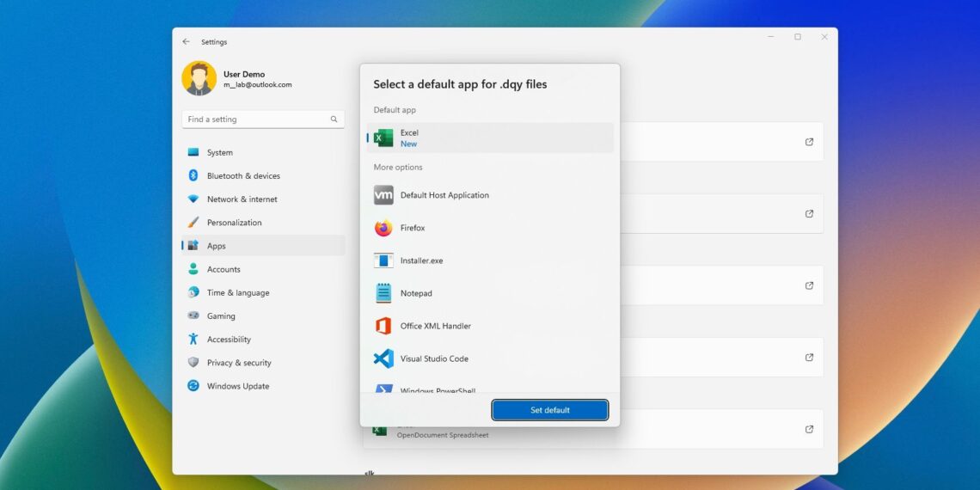Open the Windows Update icon
This screenshot has height=490, width=980.
[x=193, y=386]
